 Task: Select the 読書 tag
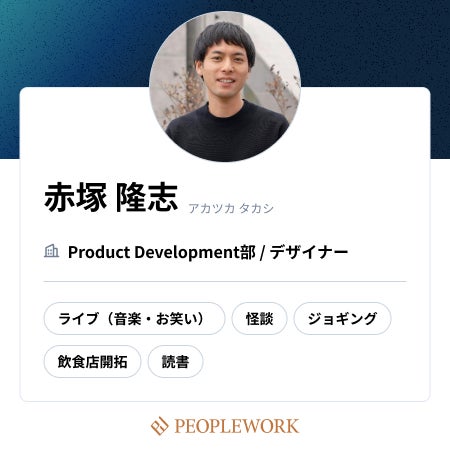pos(176,361)
